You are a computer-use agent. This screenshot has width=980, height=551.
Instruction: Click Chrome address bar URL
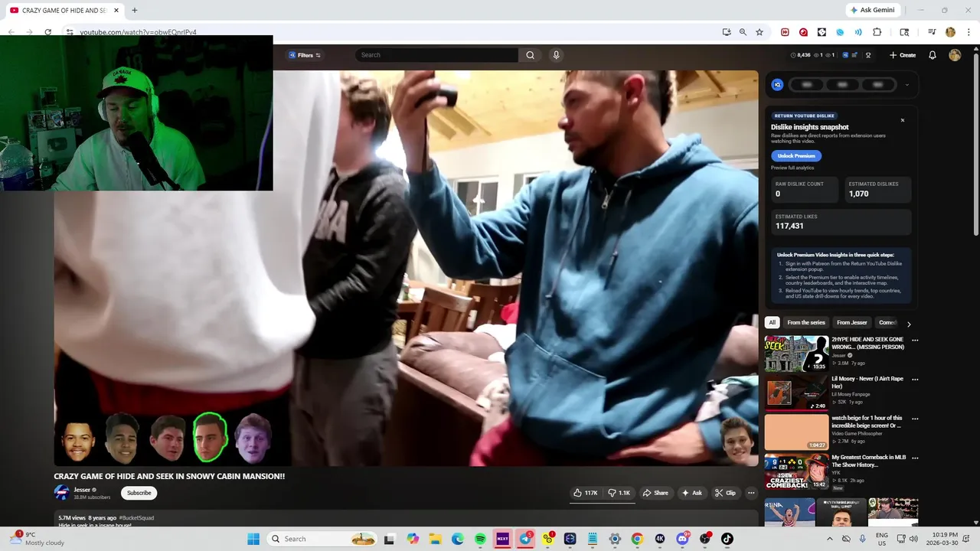click(139, 32)
